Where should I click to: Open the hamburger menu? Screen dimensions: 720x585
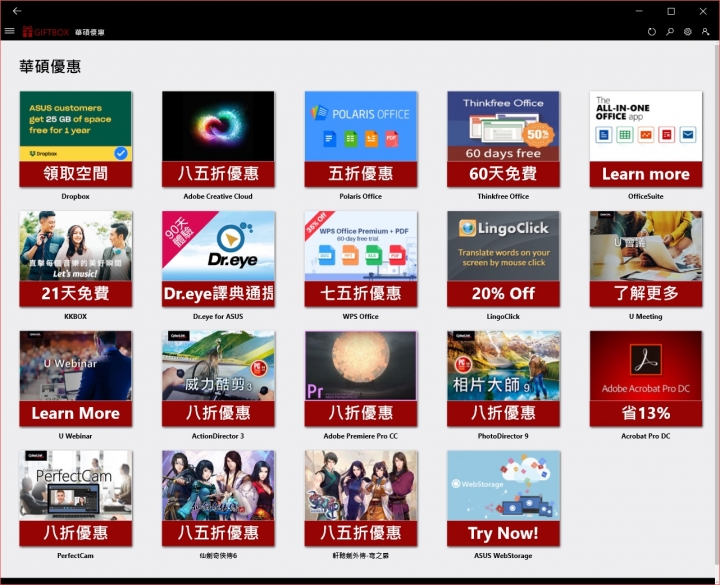point(9,32)
